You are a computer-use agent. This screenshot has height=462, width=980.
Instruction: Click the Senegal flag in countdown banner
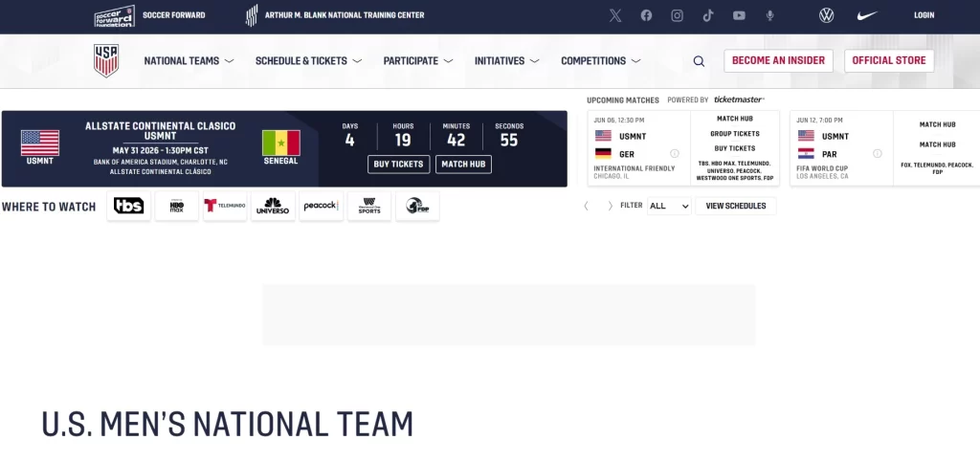coord(280,143)
